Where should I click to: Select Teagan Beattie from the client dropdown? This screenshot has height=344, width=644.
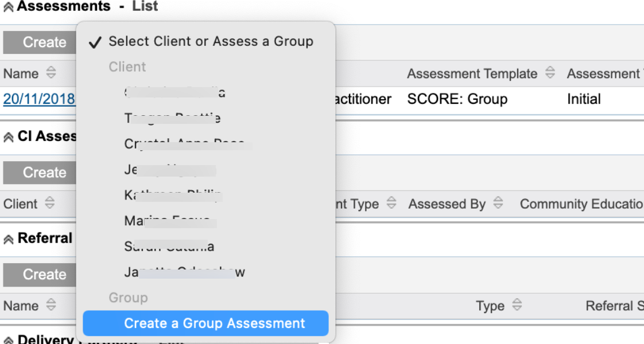(x=172, y=118)
